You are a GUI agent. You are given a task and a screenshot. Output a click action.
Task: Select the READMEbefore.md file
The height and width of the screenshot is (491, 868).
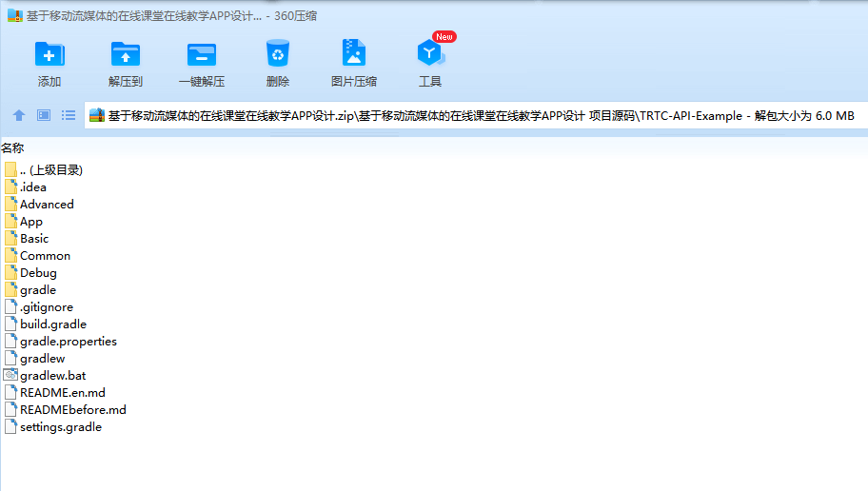(x=73, y=410)
